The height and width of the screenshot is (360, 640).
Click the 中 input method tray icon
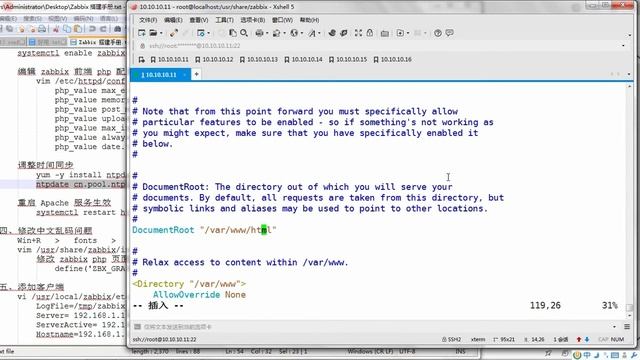point(587,355)
